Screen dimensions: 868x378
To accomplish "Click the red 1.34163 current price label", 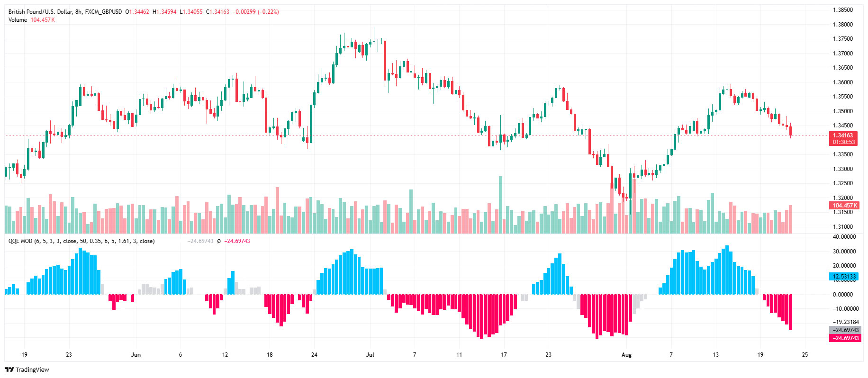I will click(x=843, y=135).
